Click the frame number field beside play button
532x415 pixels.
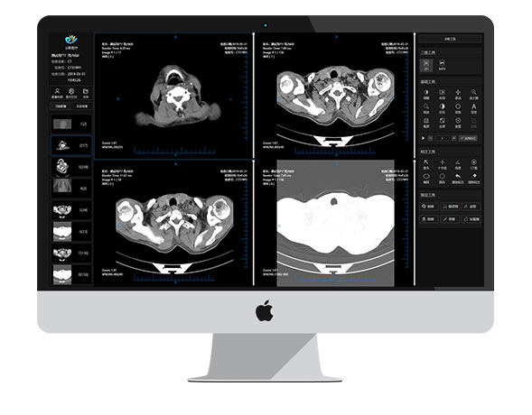pyautogui.click(x=442, y=138)
